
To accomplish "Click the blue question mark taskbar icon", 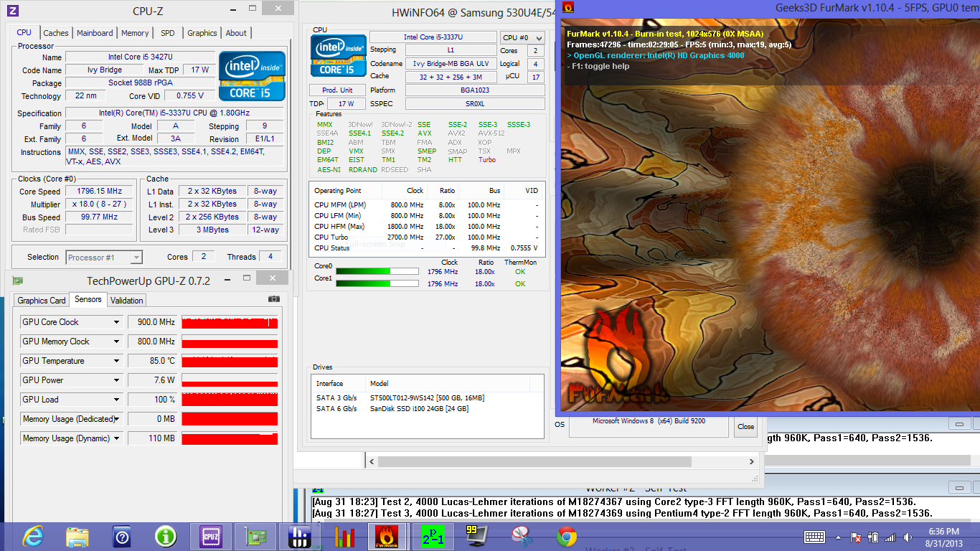I will pyautogui.click(x=122, y=536).
